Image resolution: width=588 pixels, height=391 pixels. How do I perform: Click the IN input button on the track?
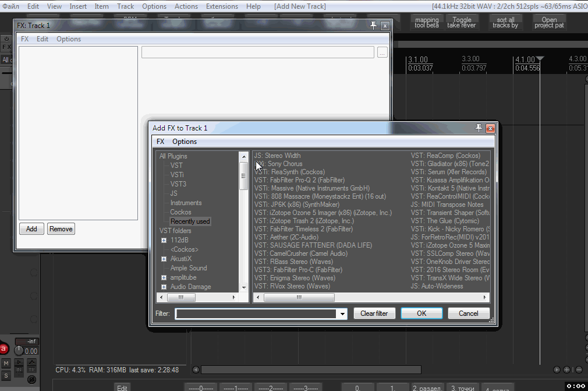click(x=19, y=370)
